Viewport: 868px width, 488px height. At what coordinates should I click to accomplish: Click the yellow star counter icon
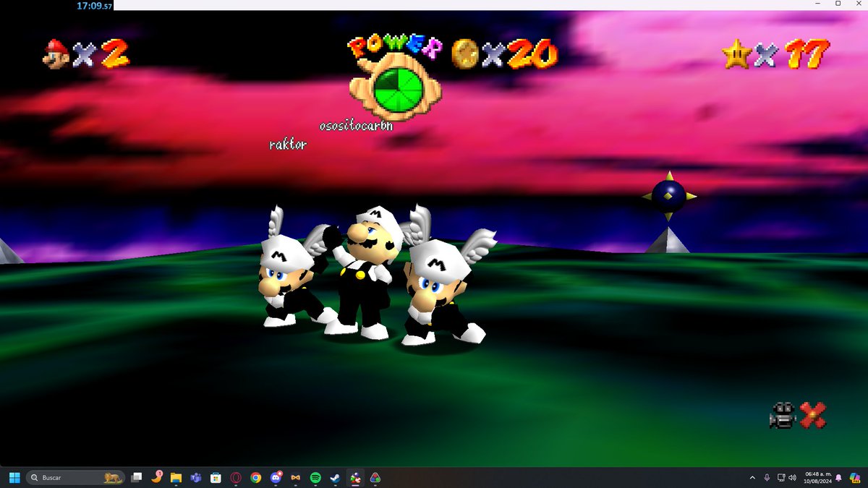(x=736, y=54)
